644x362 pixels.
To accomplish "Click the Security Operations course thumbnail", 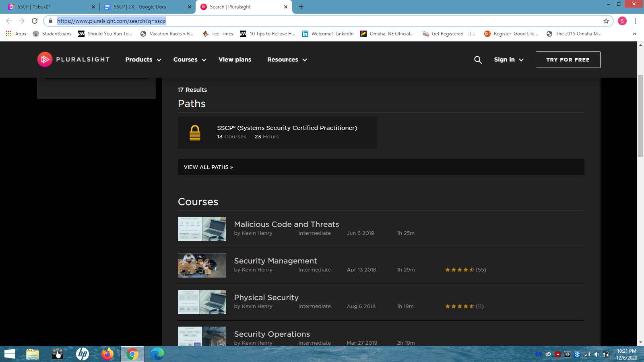I will pyautogui.click(x=202, y=336).
